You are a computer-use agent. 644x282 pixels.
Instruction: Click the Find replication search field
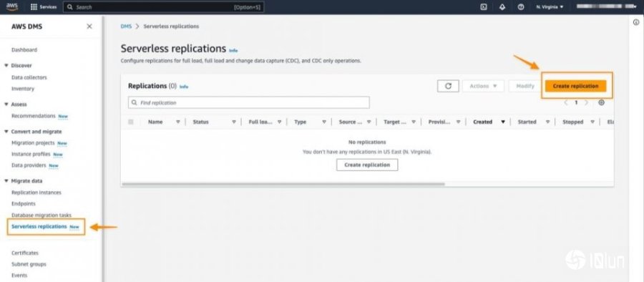[248, 103]
